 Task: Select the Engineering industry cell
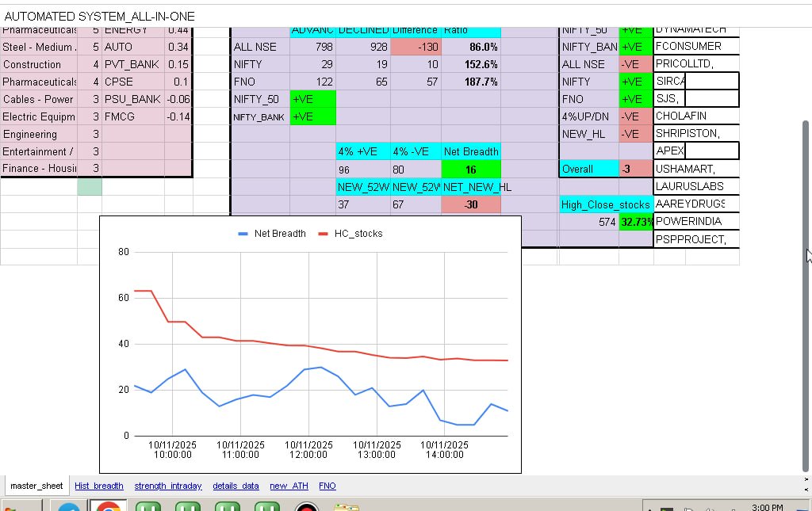click(x=39, y=134)
